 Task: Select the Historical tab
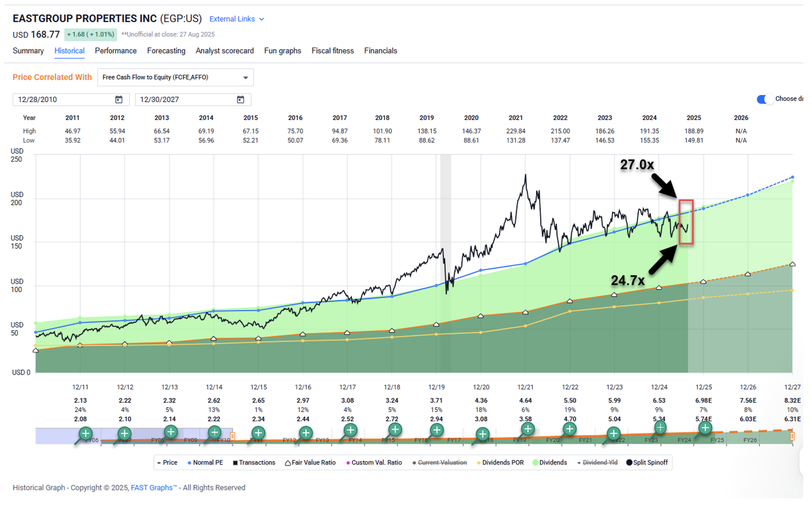pyautogui.click(x=70, y=51)
